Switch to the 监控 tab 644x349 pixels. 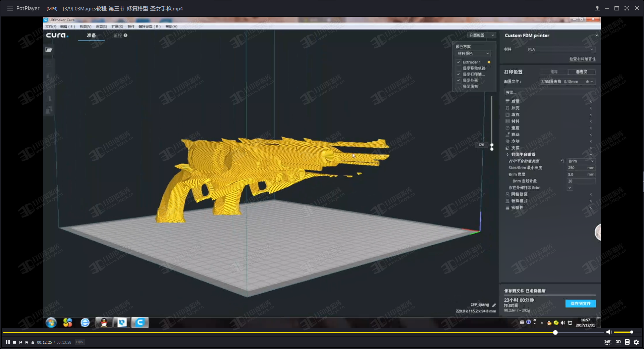tap(120, 35)
